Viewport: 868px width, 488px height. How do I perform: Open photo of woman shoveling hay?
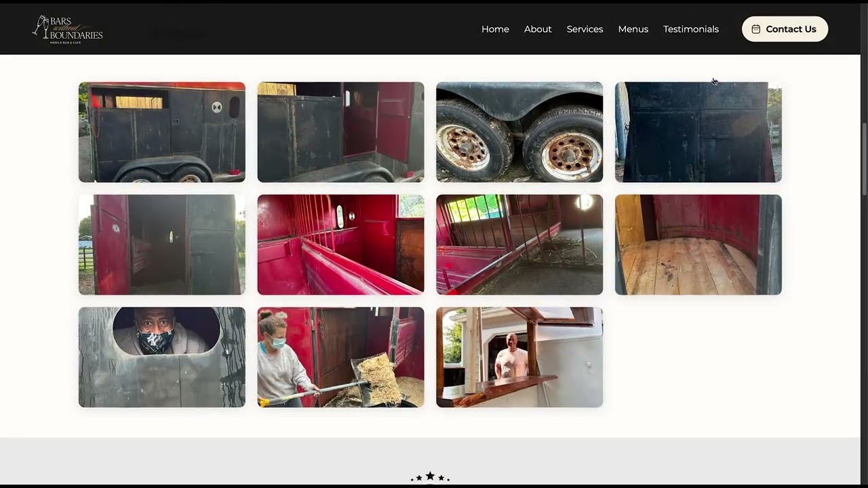click(340, 357)
